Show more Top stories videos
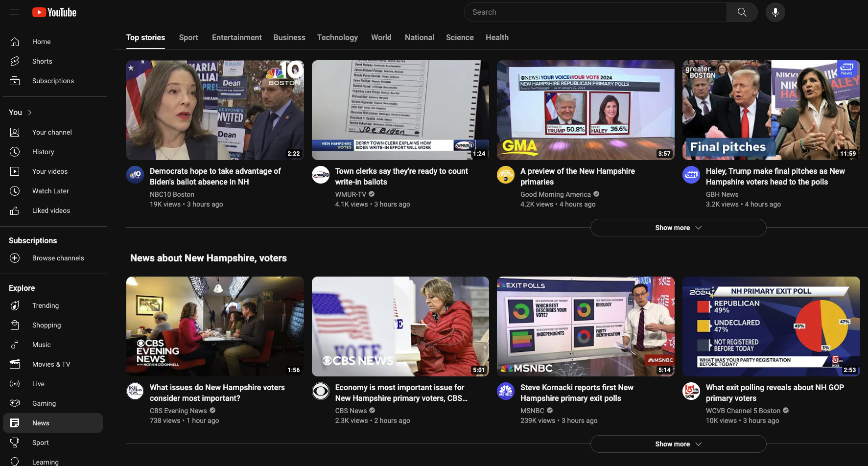 (x=678, y=228)
